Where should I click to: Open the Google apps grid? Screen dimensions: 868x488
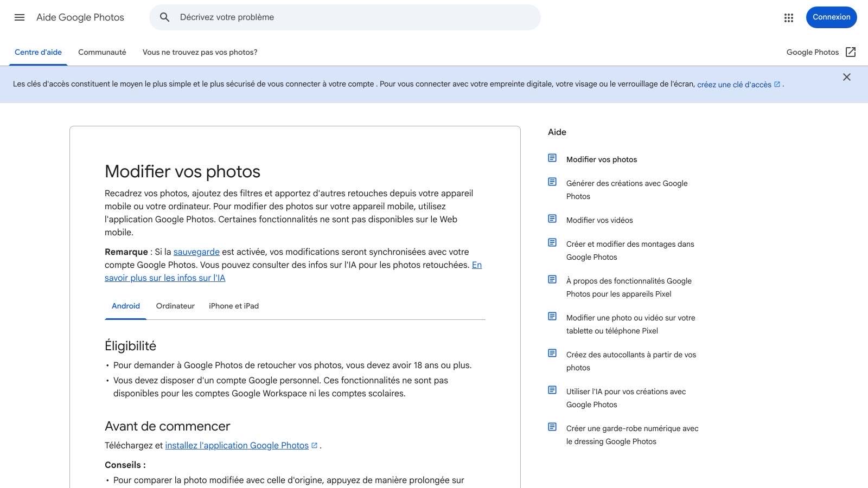tap(789, 17)
